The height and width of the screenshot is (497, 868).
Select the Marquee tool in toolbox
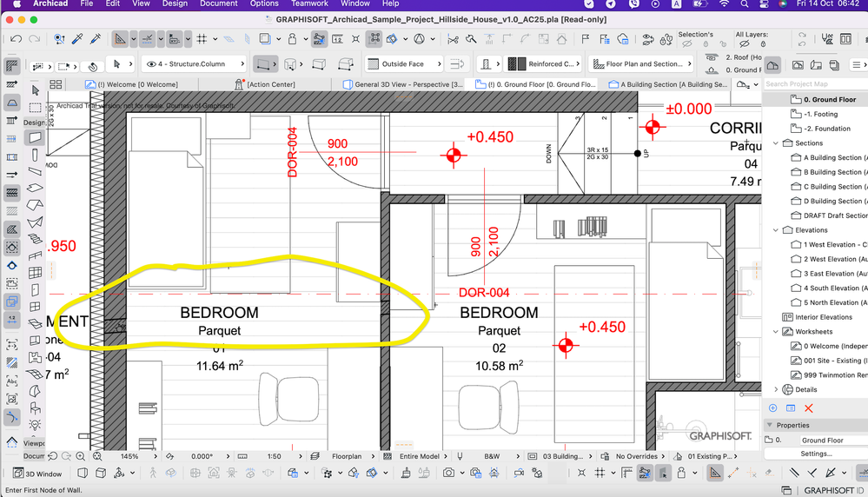(35, 108)
